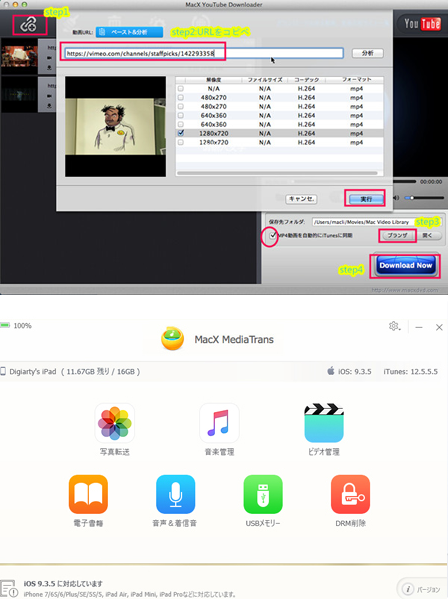Click the iTunes: 12.5.5.5 label
448x599 pixels.
411,371
